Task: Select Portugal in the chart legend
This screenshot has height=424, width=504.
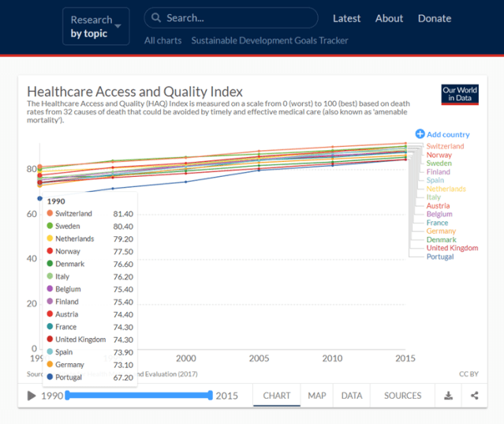Action: [440, 257]
